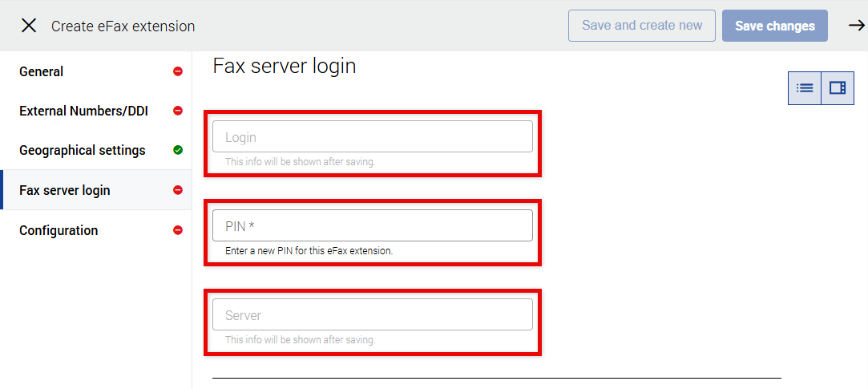
Task: Open the Configuration section
Action: point(59,230)
